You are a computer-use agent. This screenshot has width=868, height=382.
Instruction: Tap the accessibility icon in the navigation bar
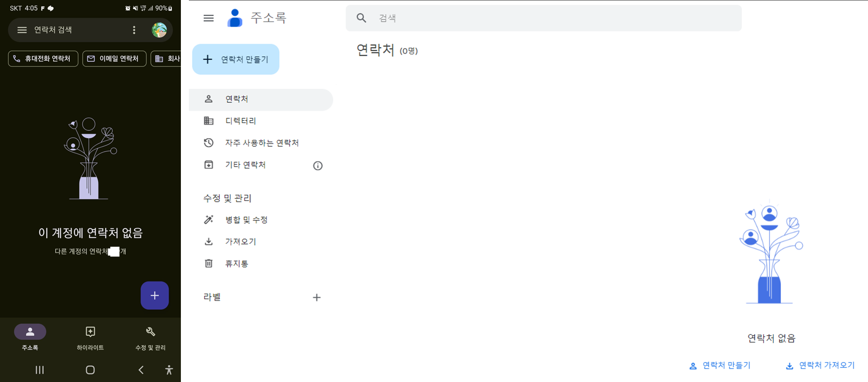(x=169, y=370)
